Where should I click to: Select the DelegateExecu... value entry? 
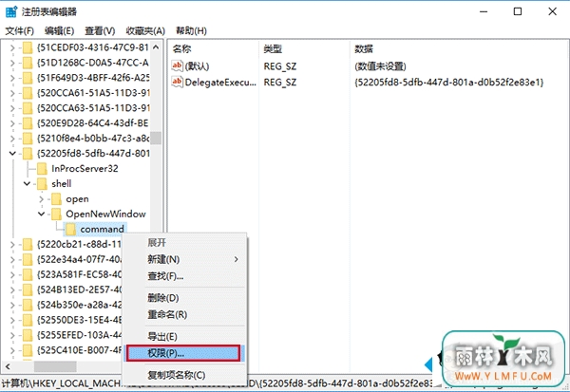[x=220, y=83]
